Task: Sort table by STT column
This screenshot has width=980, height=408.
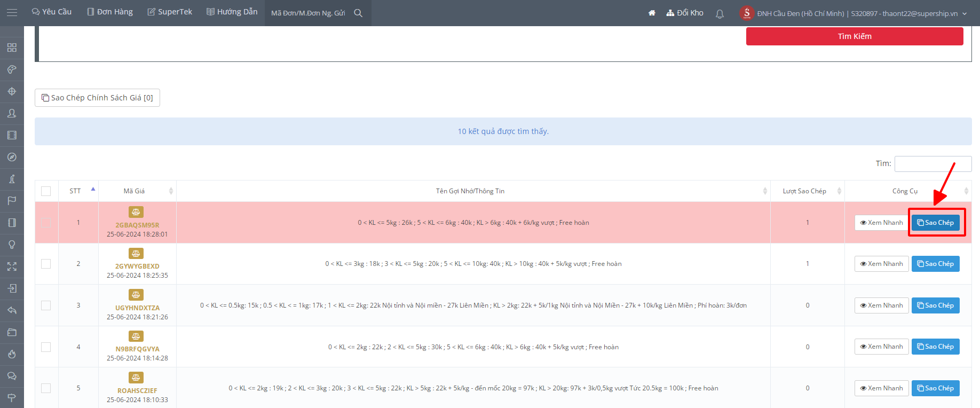Action: 78,191
